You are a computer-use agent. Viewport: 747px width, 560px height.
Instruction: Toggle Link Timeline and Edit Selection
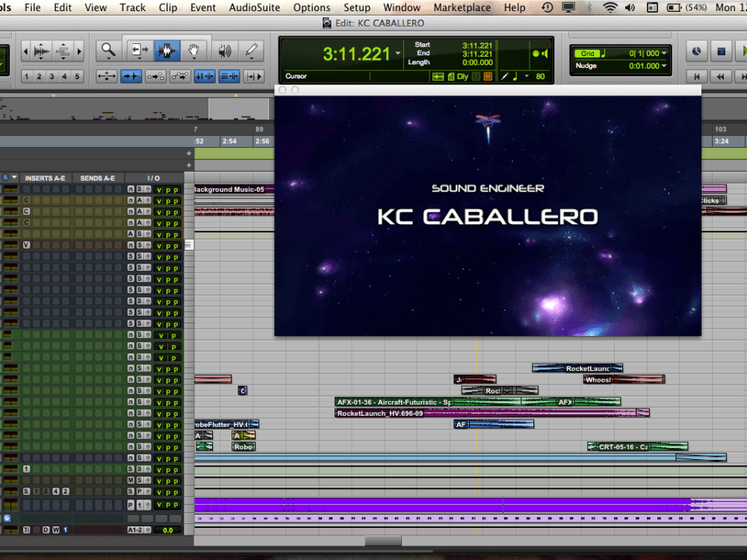click(x=205, y=76)
